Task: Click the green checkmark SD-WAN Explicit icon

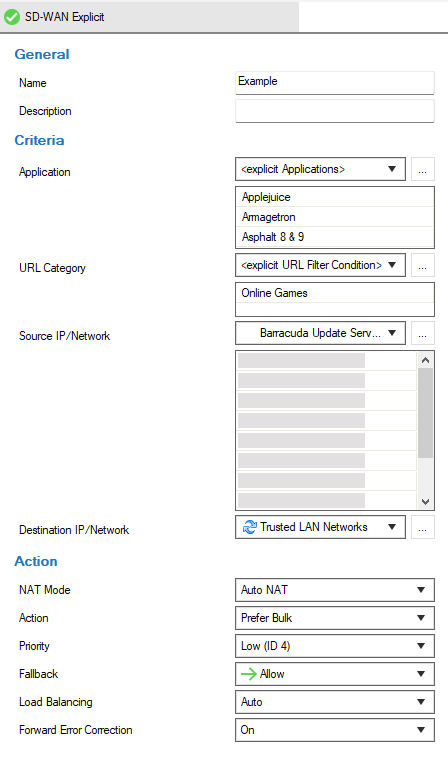Action: tap(12, 17)
